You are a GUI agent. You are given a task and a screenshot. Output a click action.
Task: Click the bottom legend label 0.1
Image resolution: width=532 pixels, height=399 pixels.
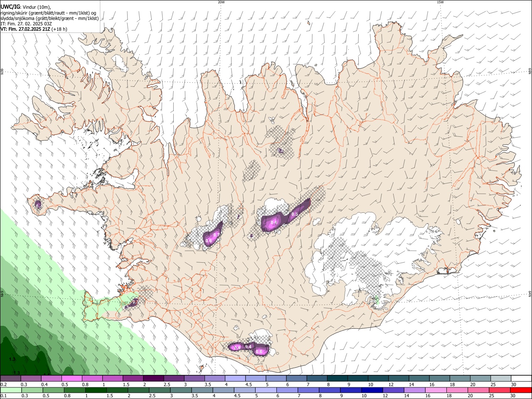pyautogui.click(x=3, y=396)
